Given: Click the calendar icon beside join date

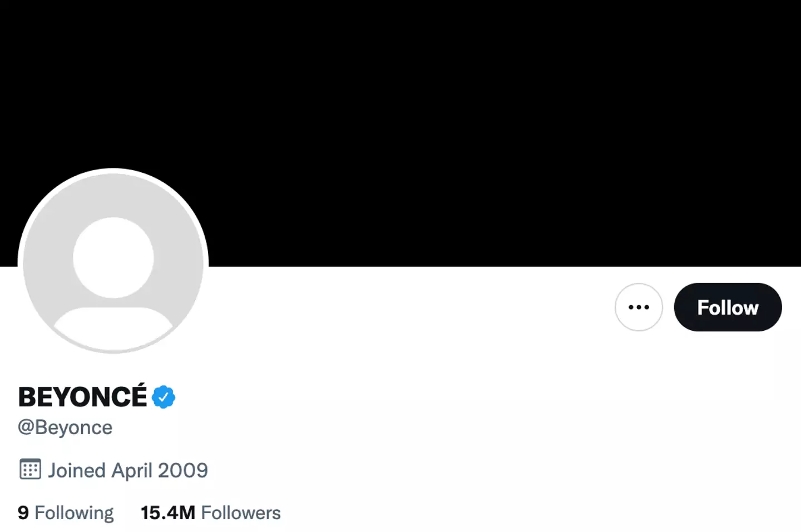Looking at the screenshot, I should coord(30,470).
